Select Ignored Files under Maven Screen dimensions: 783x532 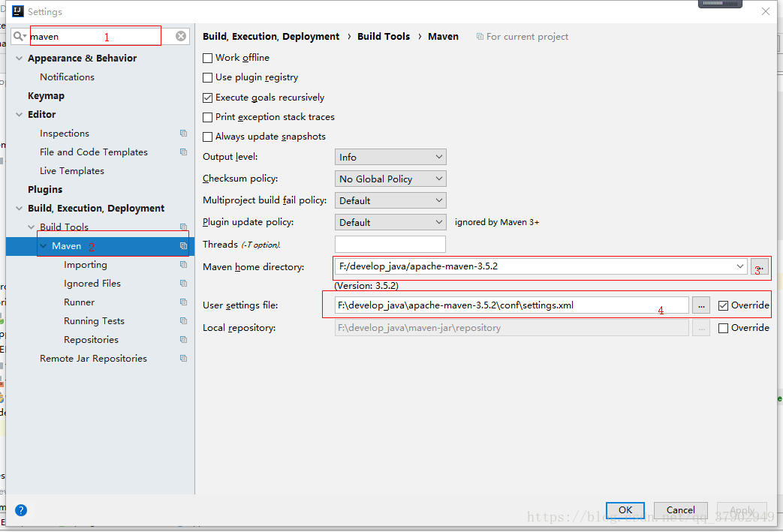coord(92,283)
